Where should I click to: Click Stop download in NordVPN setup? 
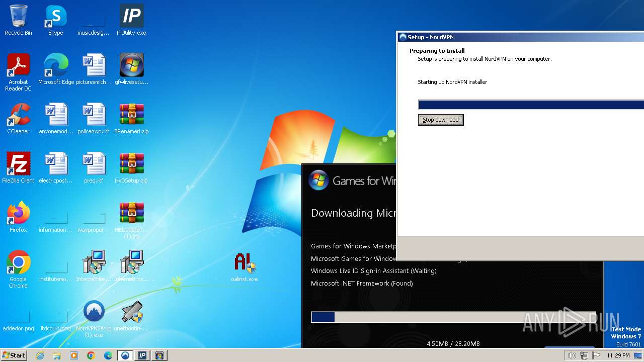pyautogui.click(x=441, y=120)
